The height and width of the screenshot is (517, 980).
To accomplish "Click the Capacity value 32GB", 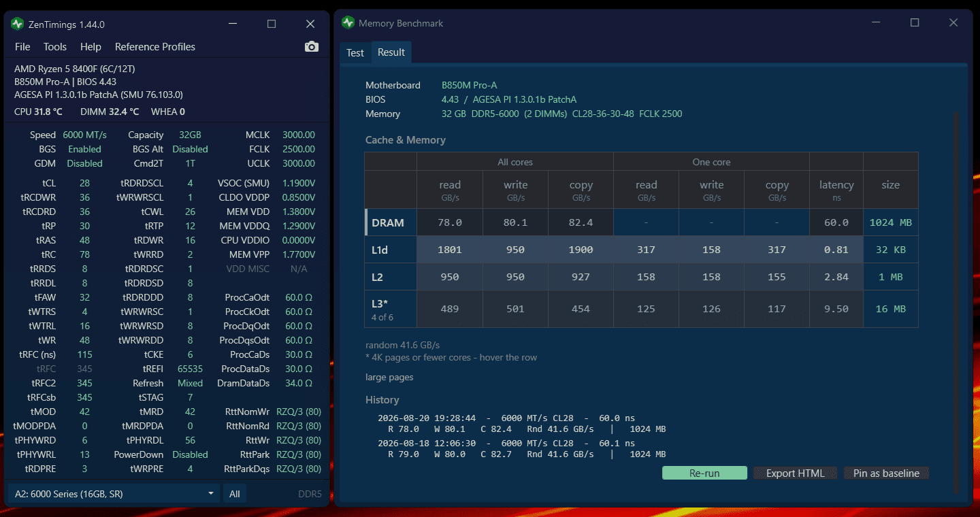I will 190,135.
